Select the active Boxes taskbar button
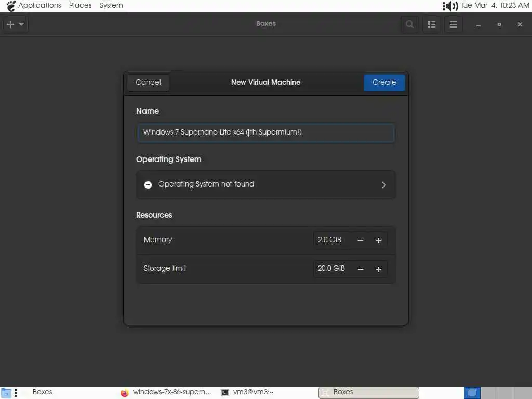The width and height of the screenshot is (532, 399). pyautogui.click(x=368, y=393)
